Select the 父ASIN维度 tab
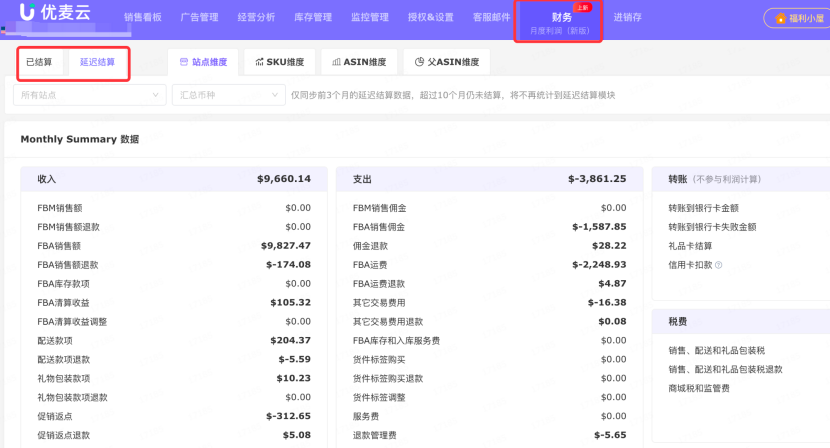 (x=447, y=62)
